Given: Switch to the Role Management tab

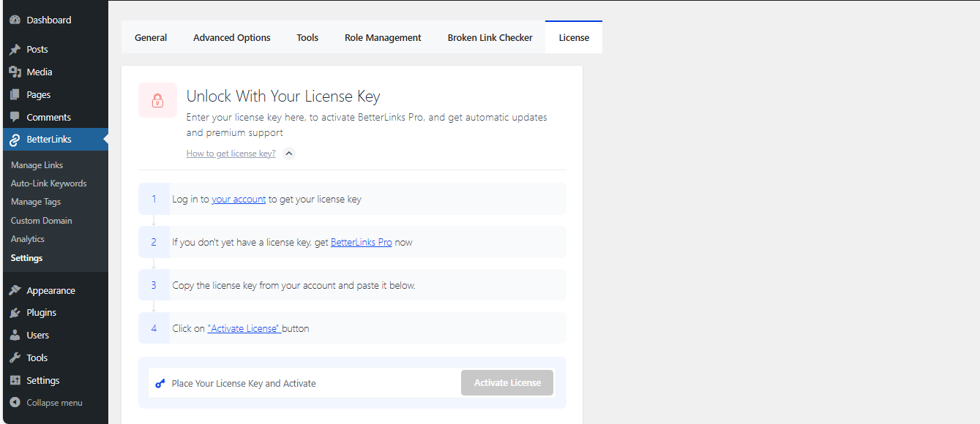Looking at the screenshot, I should [x=383, y=37].
